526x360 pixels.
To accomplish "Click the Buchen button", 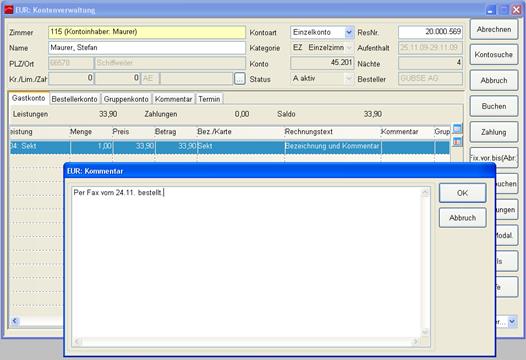I will (x=494, y=106).
